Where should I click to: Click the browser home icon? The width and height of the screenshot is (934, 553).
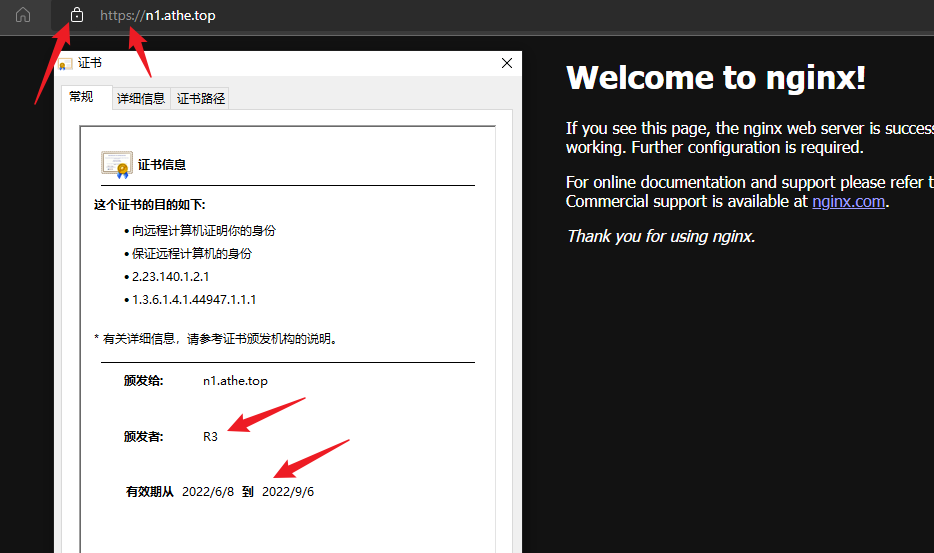(x=23, y=15)
